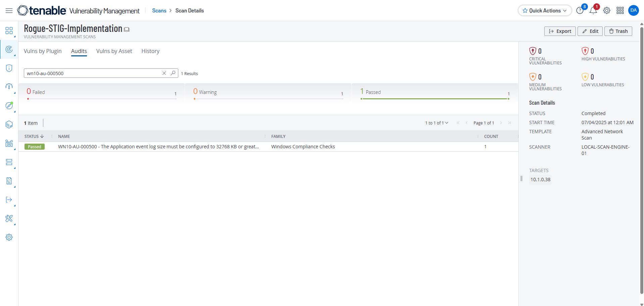
Task: Clear the search field with X icon
Action: 164,73
